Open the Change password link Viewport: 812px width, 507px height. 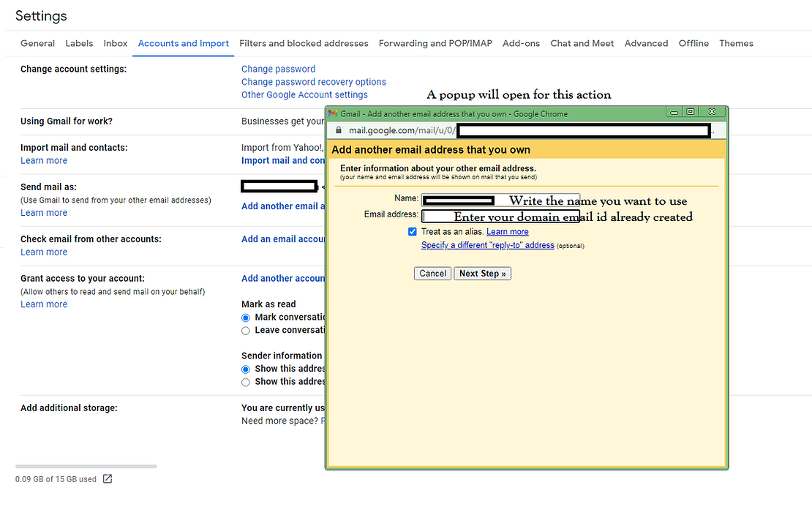(278, 69)
